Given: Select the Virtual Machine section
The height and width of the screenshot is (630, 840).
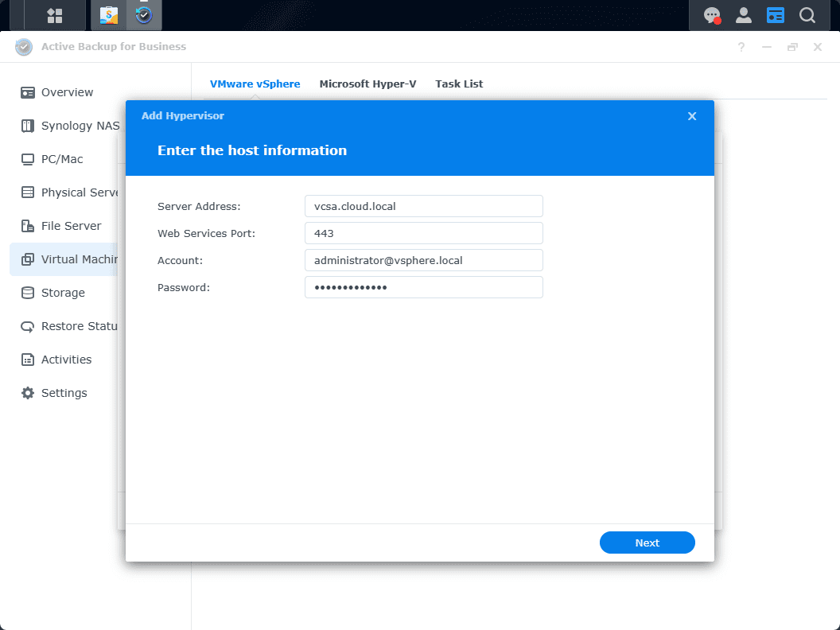Looking at the screenshot, I should click(63, 259).
